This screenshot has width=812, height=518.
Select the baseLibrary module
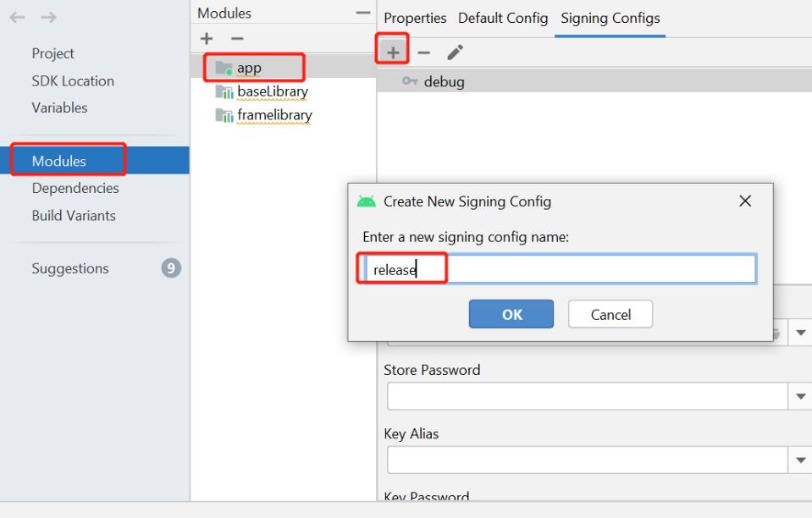[x=273, y=91]
